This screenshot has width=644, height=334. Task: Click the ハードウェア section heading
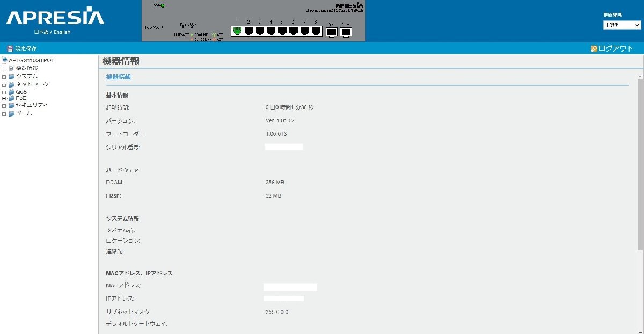(x=122, y=170)
